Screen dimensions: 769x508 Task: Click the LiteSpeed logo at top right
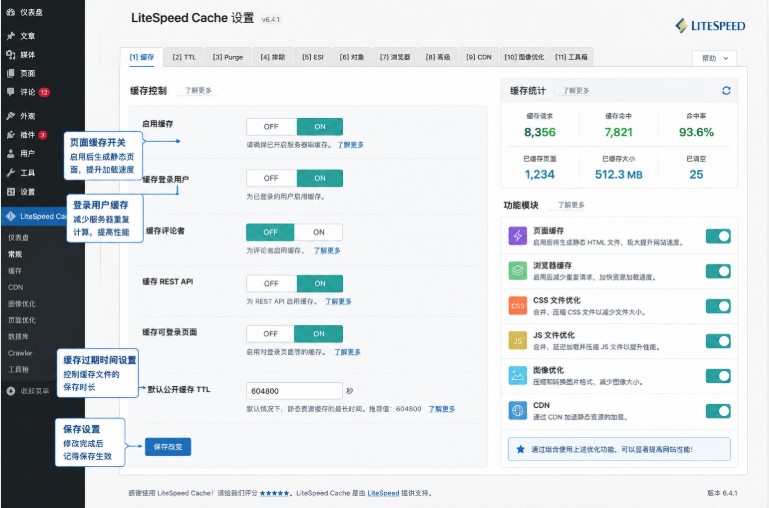[710, 25]
